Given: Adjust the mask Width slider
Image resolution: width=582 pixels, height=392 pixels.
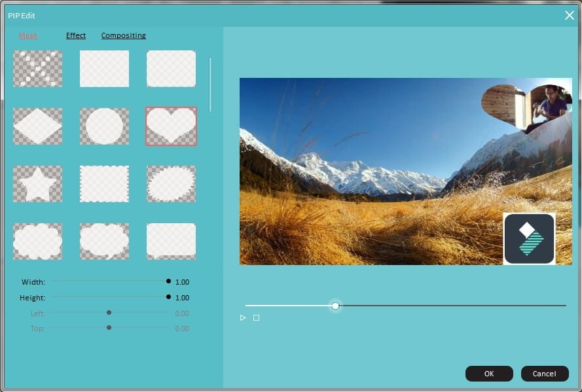Looking at the screenshot, I should [168, 281].
